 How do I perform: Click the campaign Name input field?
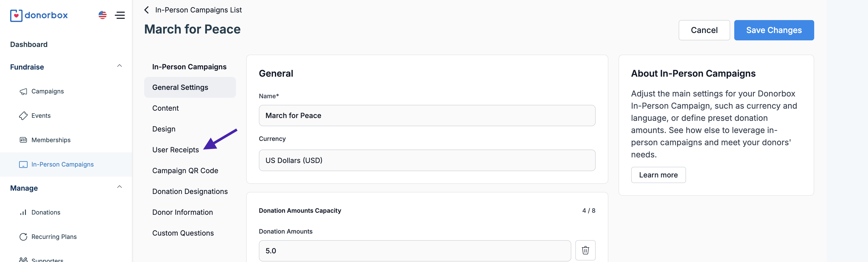427,116
